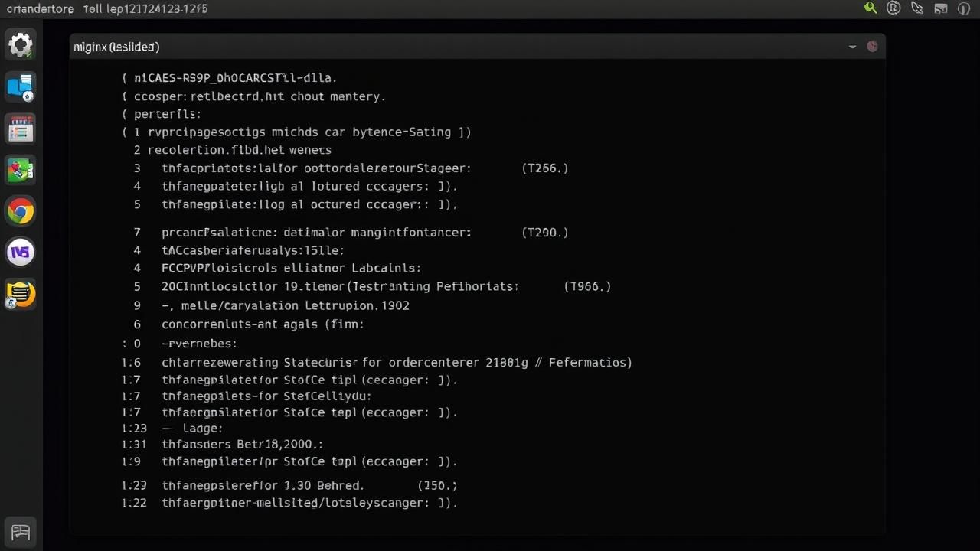Open Google Chrome from the dock
Image resolution: width=980 pixels, height=551 pixels.
click(x=21, y=211)
